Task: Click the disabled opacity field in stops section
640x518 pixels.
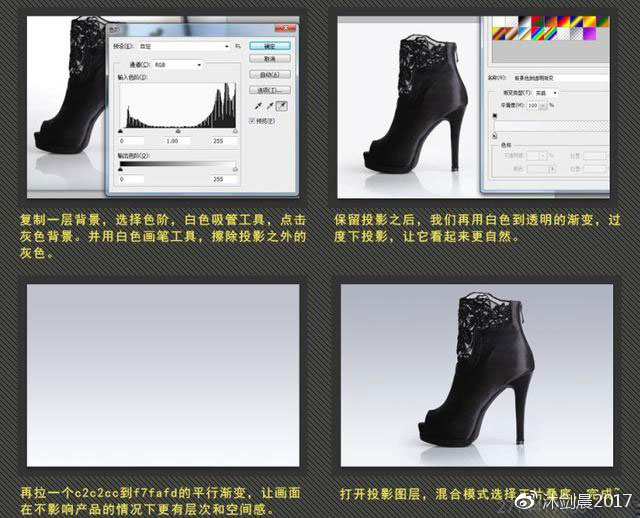Action: coord(537,156)
